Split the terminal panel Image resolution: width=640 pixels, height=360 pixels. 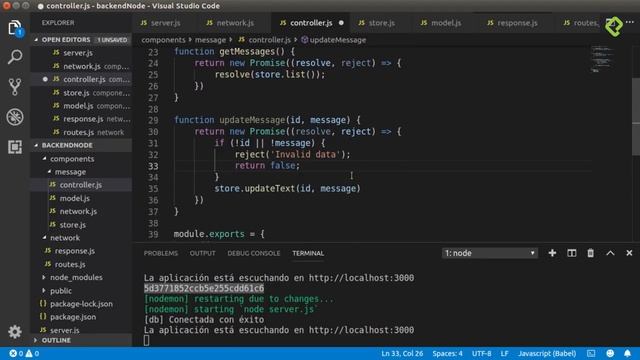click(571, 253)
